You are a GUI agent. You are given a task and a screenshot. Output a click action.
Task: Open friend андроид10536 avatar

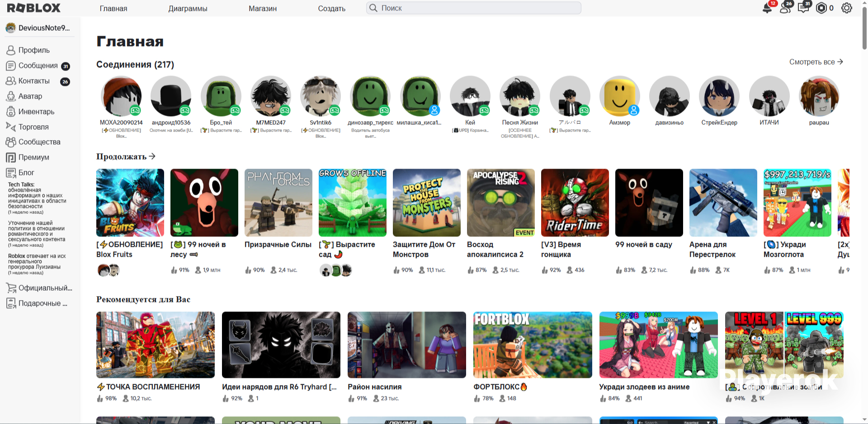(171, 96)
